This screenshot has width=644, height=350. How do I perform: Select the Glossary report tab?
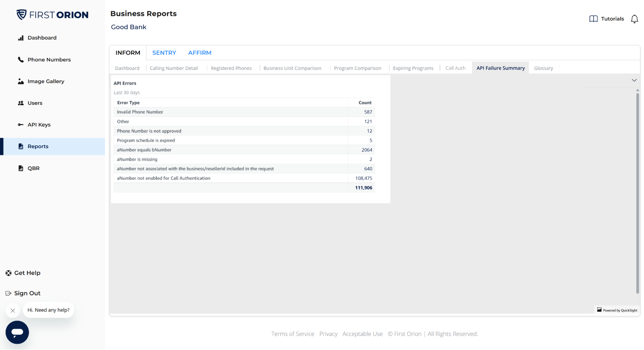543,68
